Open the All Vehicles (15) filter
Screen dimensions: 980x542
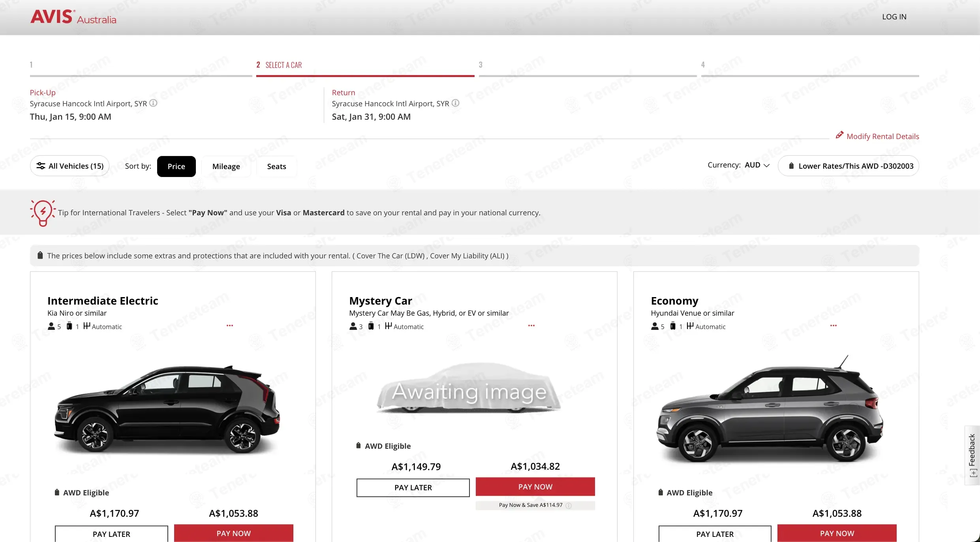69,166
